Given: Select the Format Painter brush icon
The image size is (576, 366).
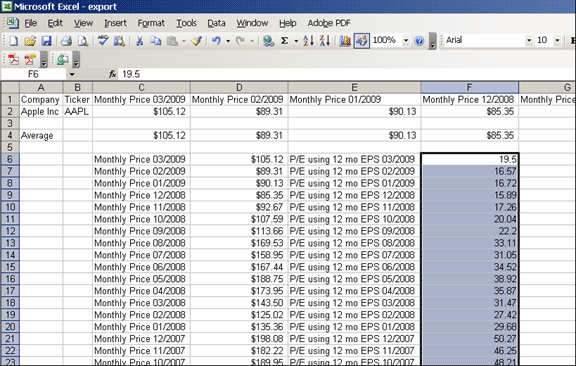Looking at the screenshot, I should pyautogui.click(x=197, y=40).
